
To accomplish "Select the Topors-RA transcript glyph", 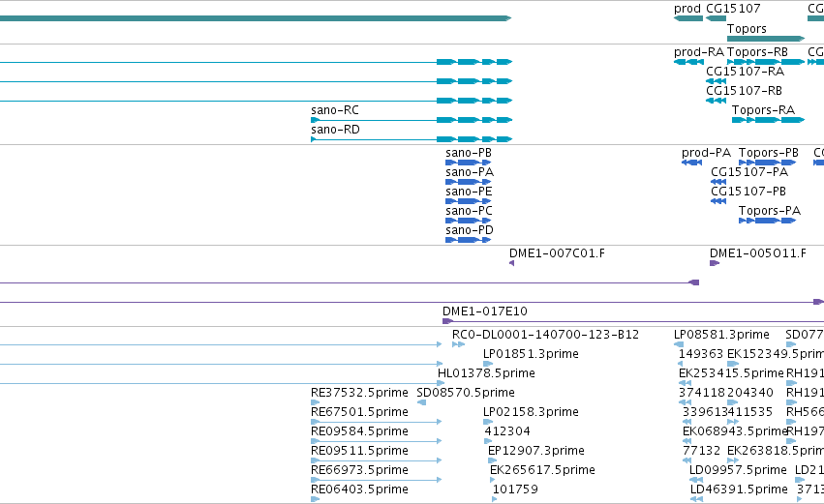I will 768,120.
